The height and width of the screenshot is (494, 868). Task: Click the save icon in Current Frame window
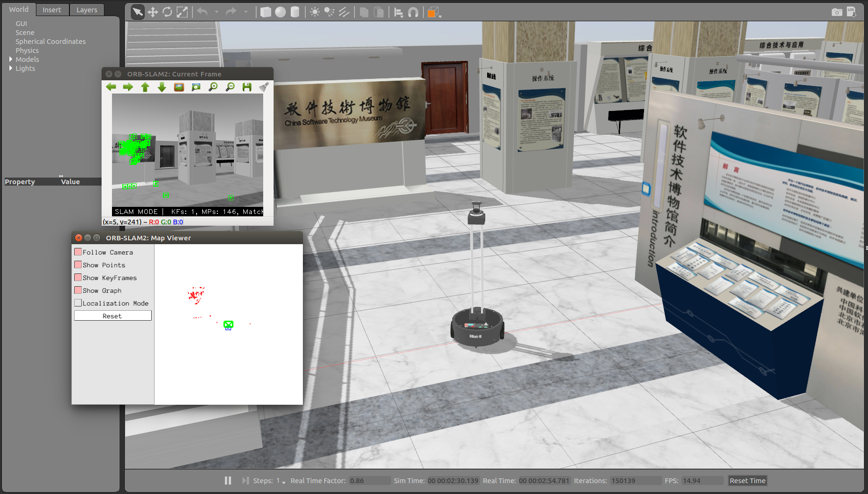pyautogui.click(x=247, y=87)
